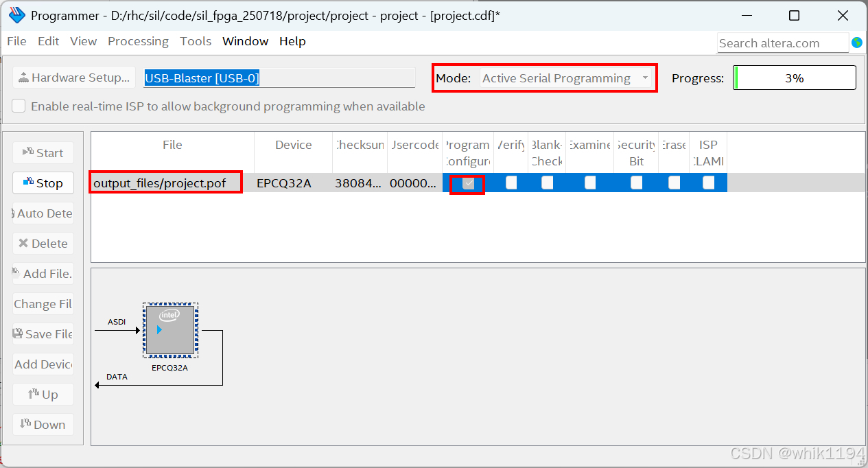Select the EPCQ32A device cell in table
The image size is (868, 468).
tap(293, 183)
